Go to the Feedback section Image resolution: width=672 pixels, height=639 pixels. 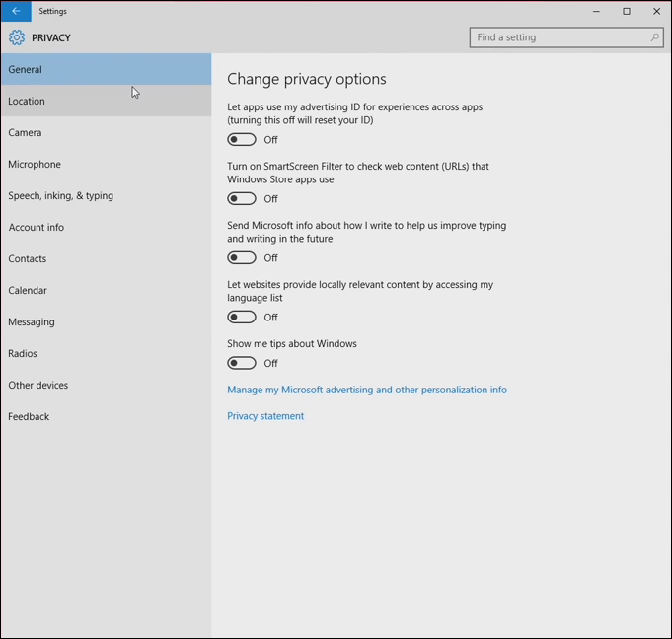[107, 417]
